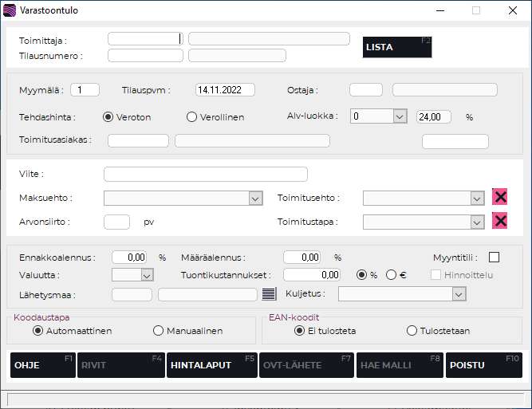Viewport: 532px width, 409px height.
Task: Select Tulostetaan for EAN codes
Action: (x=412, y=331)
